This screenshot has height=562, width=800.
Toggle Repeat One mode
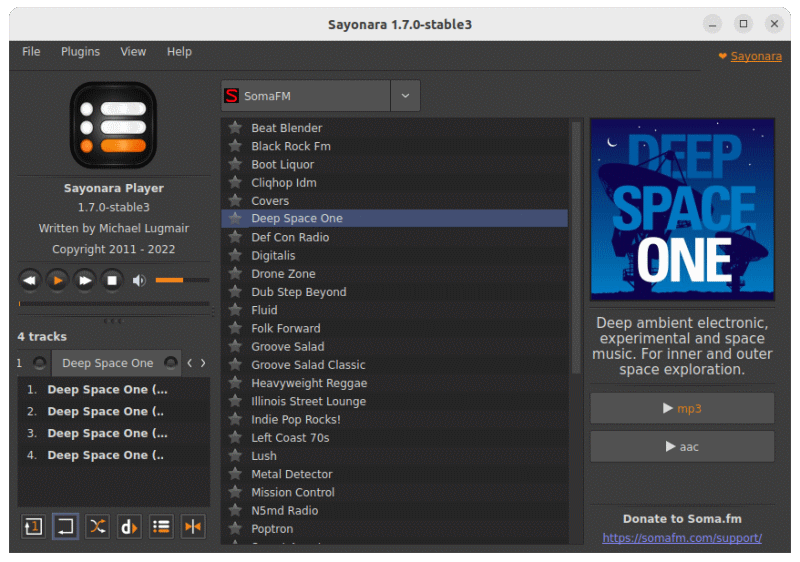33,526
